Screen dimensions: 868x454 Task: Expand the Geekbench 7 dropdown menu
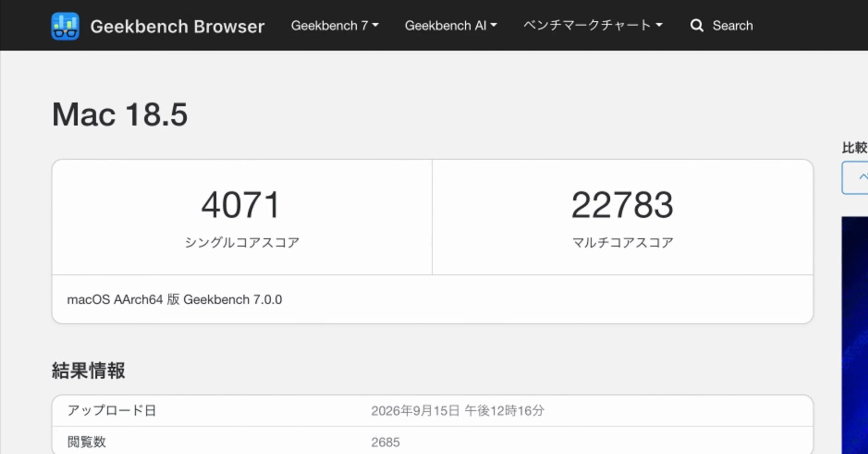pyautogui.click(x=335, y=25)
